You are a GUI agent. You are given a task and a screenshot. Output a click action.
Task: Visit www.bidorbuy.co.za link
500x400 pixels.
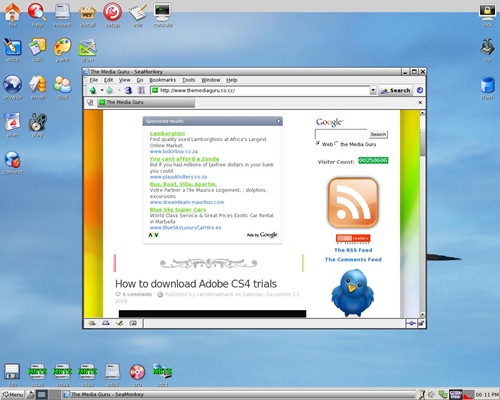point(173,151)
